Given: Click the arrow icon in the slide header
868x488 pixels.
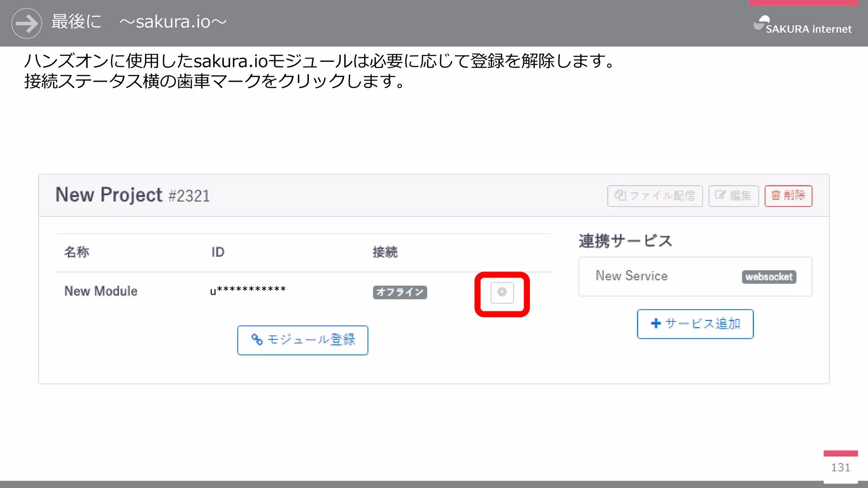Looking at the screenshot, I should (x=27, y=23).
